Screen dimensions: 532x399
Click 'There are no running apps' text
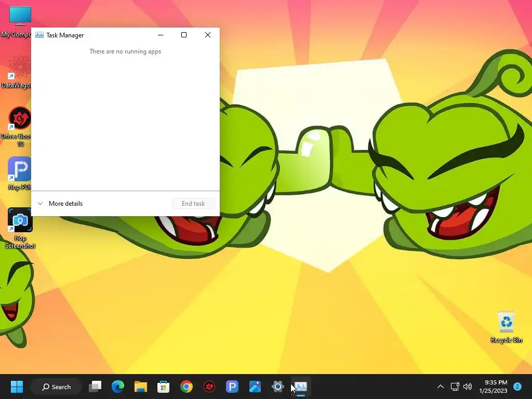coord(125,51)
